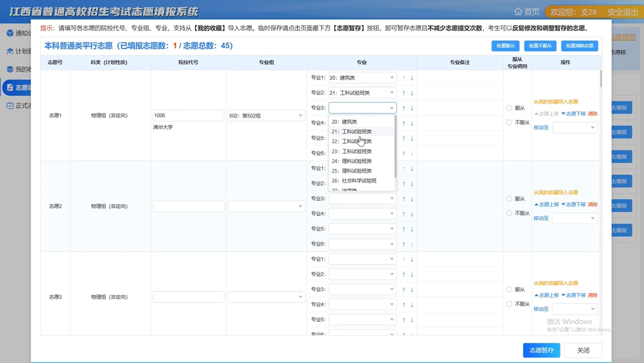Open the 专业1 dropdown showing 20: 建筑类
The height and width of the screenshot is (363, 644).
pyautogui.click(x=362, y=78)
